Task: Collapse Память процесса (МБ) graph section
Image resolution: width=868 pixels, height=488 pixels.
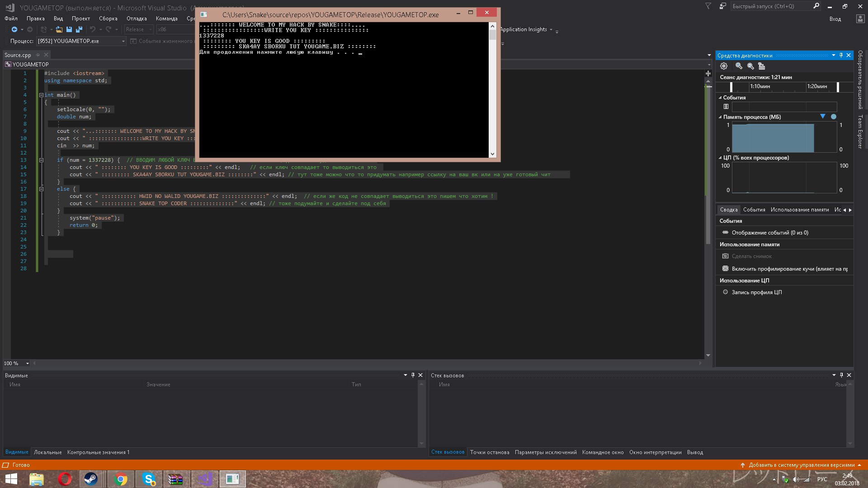Action: tap(720, 117)
